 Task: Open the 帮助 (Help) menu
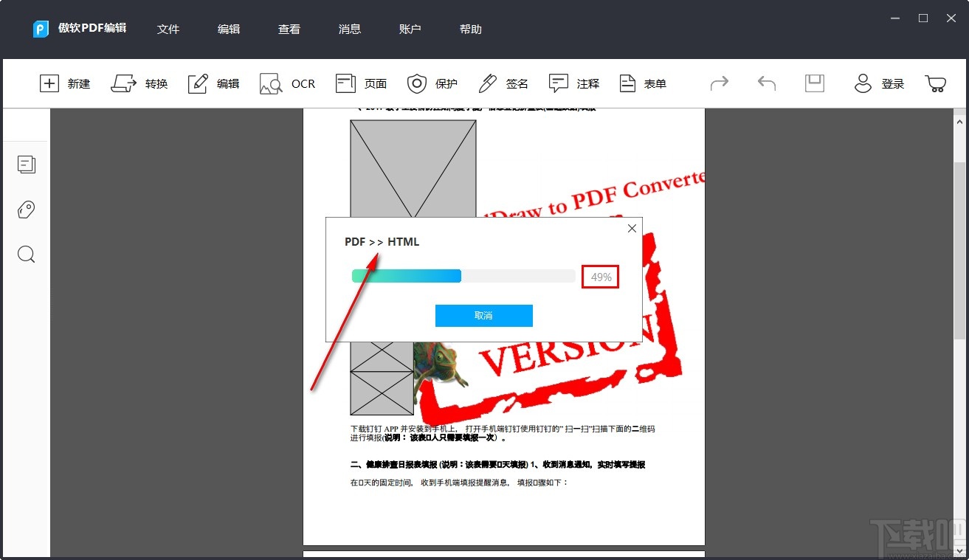coord(470,29)
